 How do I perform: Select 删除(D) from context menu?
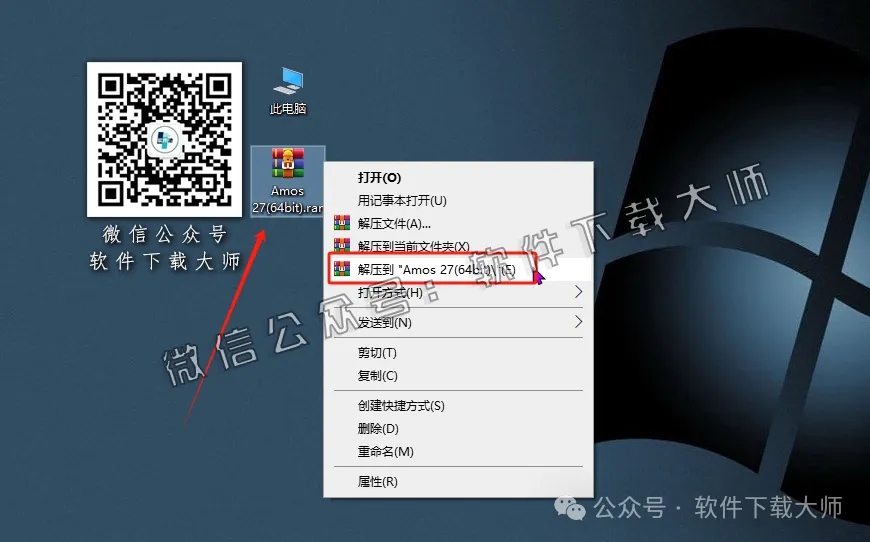tap(458, 428)
